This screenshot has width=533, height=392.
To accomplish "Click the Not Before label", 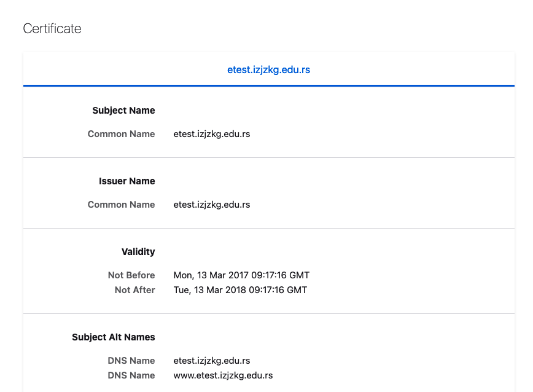I will (x=131, y=275).
